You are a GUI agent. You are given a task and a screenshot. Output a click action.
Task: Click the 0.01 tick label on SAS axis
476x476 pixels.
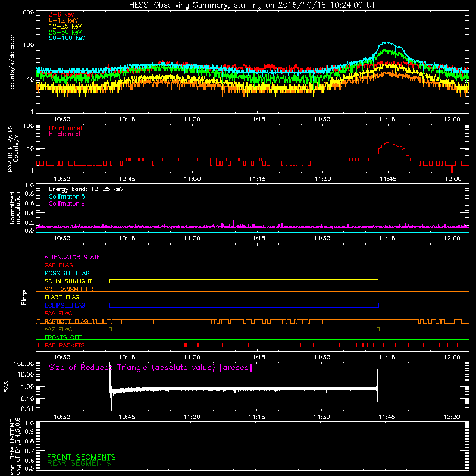pyautogui.click(x=27, y=409)
